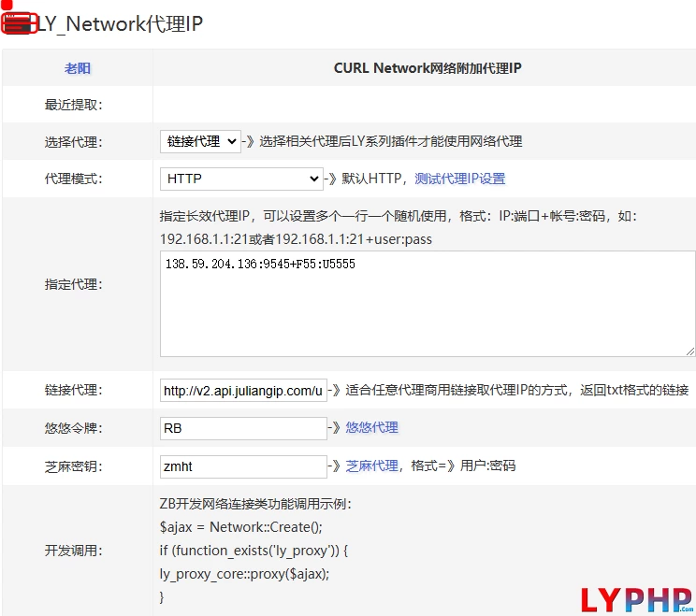The width and height of the screenshot is (696, 616).
Task: Click the ly_proxy_core::proxy($ajax) code line
Action: click(244, 573)
